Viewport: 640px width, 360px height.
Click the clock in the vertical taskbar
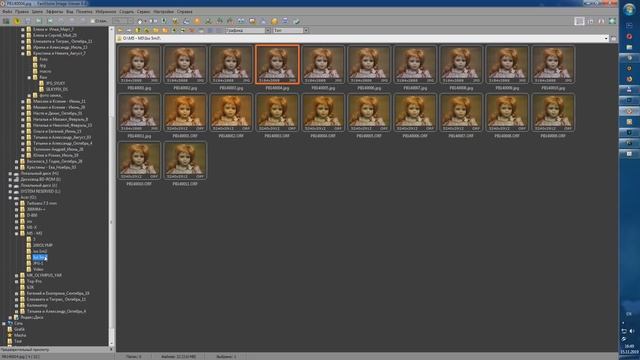pos(629,349)
